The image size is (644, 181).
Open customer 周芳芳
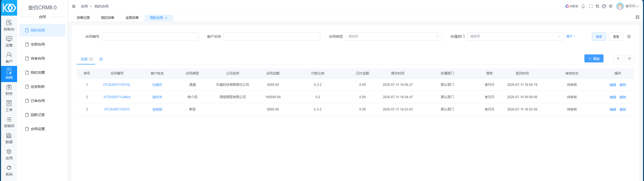[x=157, y=97]
